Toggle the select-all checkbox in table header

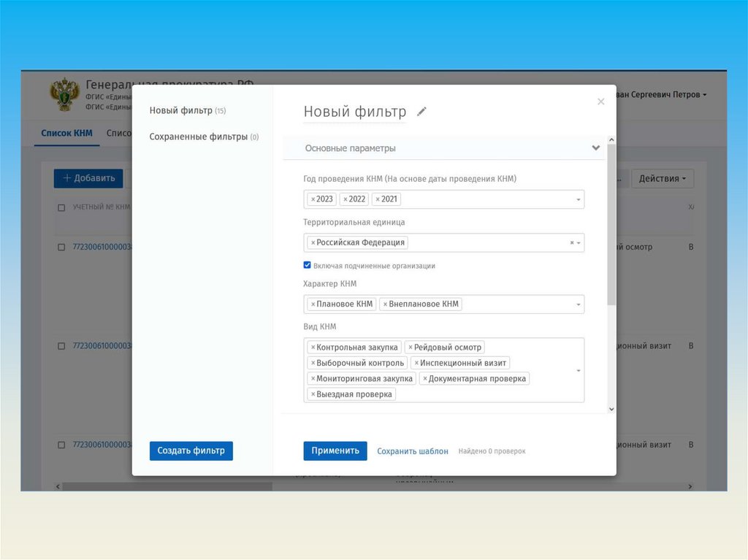[61, 207]
